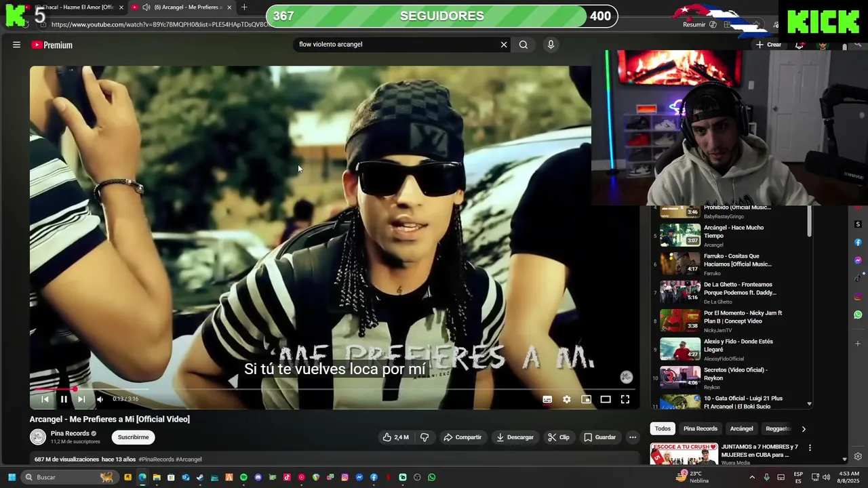Create a Clip of the video
The image size is (868, 488).
click(559, 437)
